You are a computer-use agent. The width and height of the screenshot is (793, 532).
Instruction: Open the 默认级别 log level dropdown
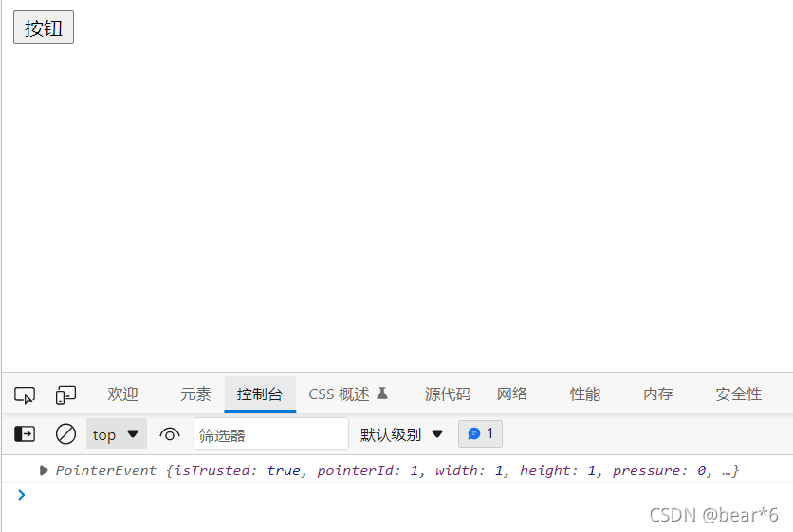(401, 434)
